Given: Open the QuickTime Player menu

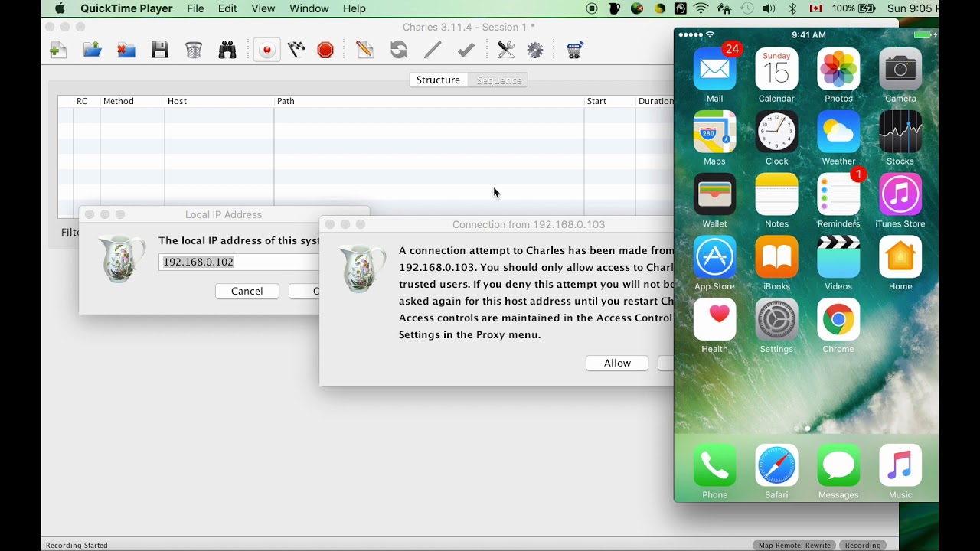Looking at the screenshot, I should click(x=126, y=8).
